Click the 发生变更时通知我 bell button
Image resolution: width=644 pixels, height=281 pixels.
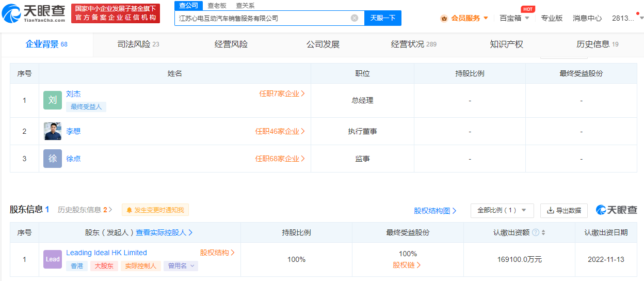(155, 210)
